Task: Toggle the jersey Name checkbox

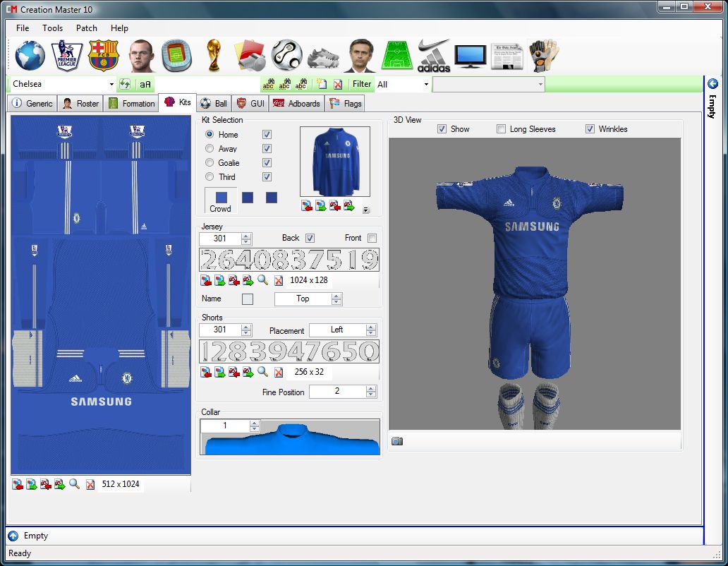Action: coord(248,299)
